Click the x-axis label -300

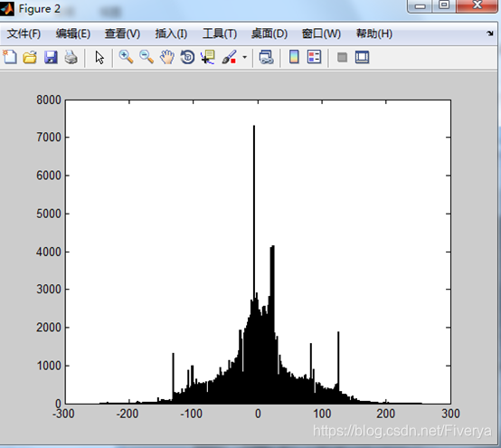[x=63, y=414]
